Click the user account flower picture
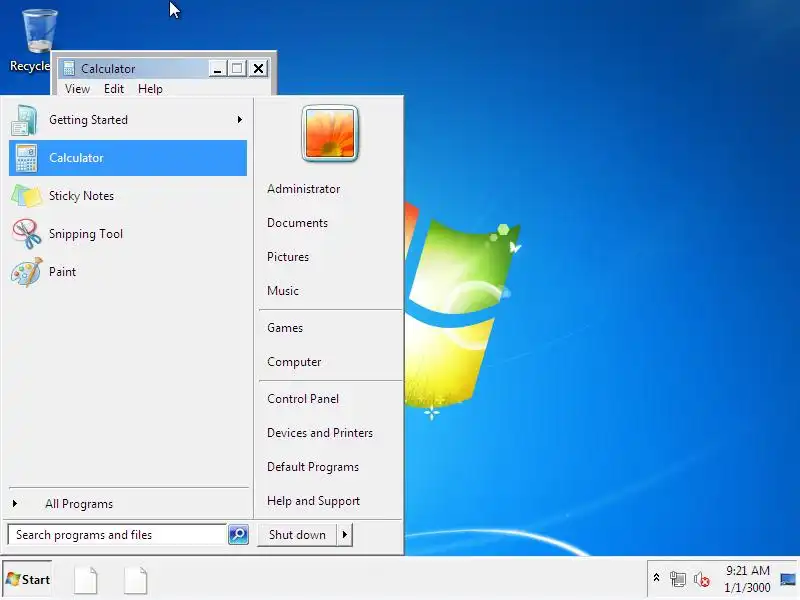The image size is (800, 600). [x=330, y=133]
